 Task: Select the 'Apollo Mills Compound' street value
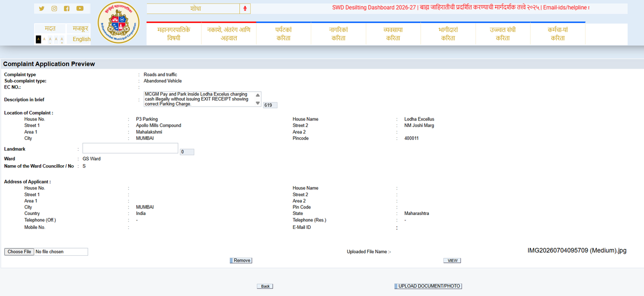click(x=158, y=125)
